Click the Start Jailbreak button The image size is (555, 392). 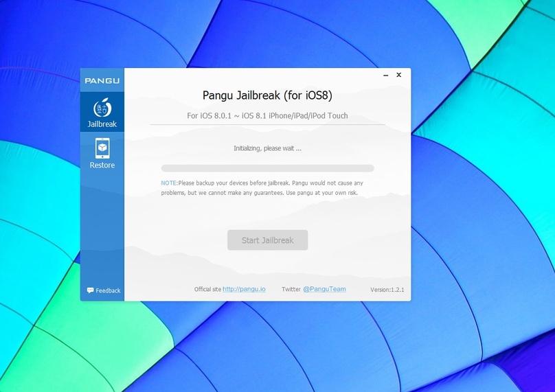[x=268, y=240]
